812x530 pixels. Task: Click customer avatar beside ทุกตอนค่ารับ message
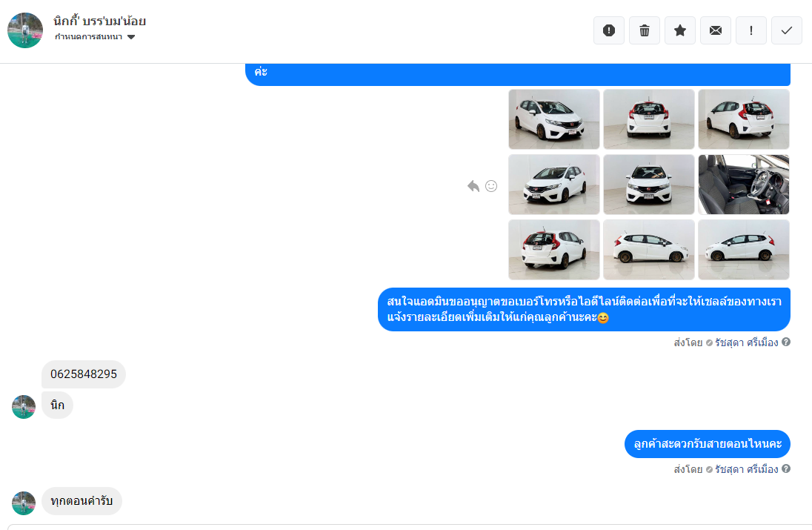(24, 503)
